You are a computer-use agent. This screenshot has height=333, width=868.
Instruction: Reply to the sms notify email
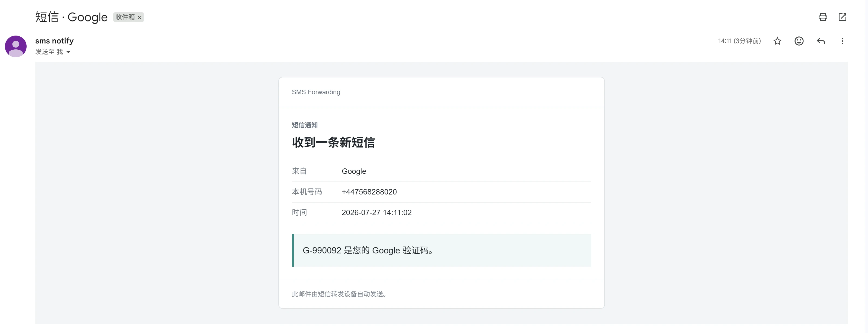click(821, 41)
